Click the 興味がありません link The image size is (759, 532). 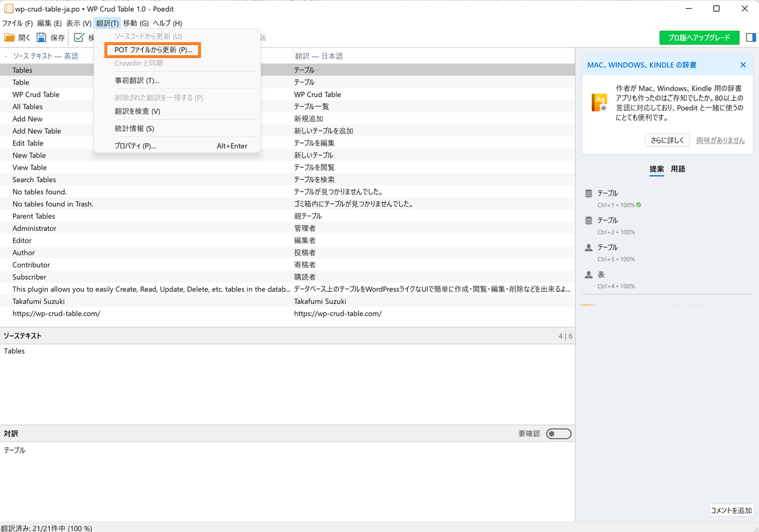720,140
